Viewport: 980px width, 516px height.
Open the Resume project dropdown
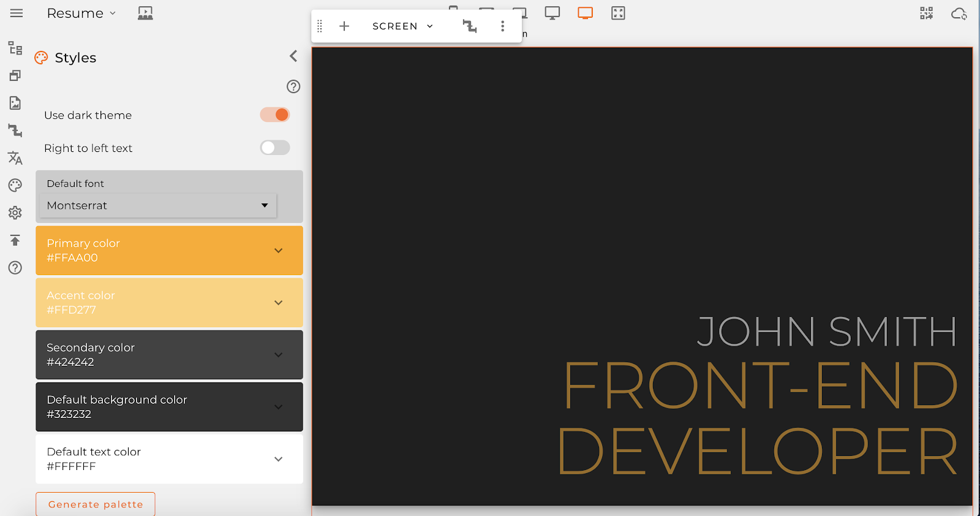[x=81, y=13]
